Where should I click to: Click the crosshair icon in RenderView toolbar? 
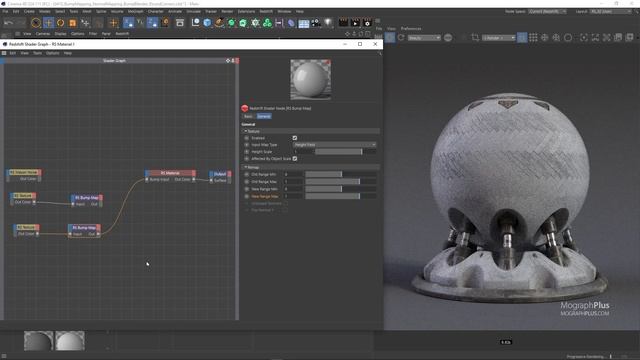tap(544, 38)
